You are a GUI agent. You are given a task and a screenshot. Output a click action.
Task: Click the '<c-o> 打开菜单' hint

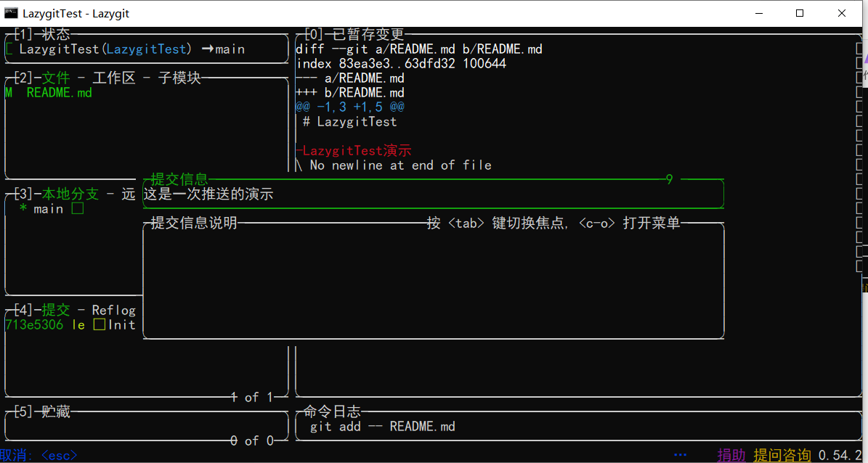[x=630, y=223]
